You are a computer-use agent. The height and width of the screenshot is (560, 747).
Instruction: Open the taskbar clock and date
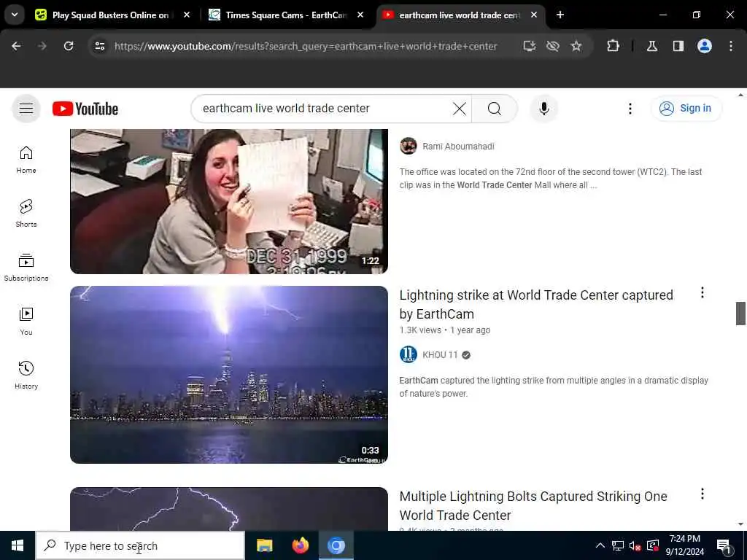(684, 545)
